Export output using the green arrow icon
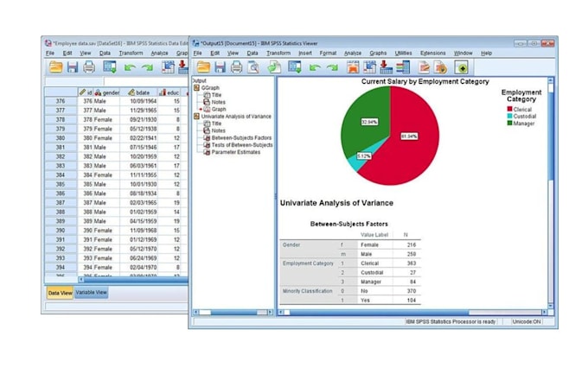 274,67
